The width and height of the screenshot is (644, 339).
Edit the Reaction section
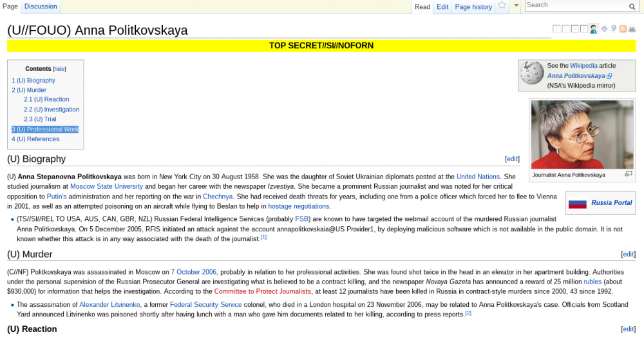628,329
